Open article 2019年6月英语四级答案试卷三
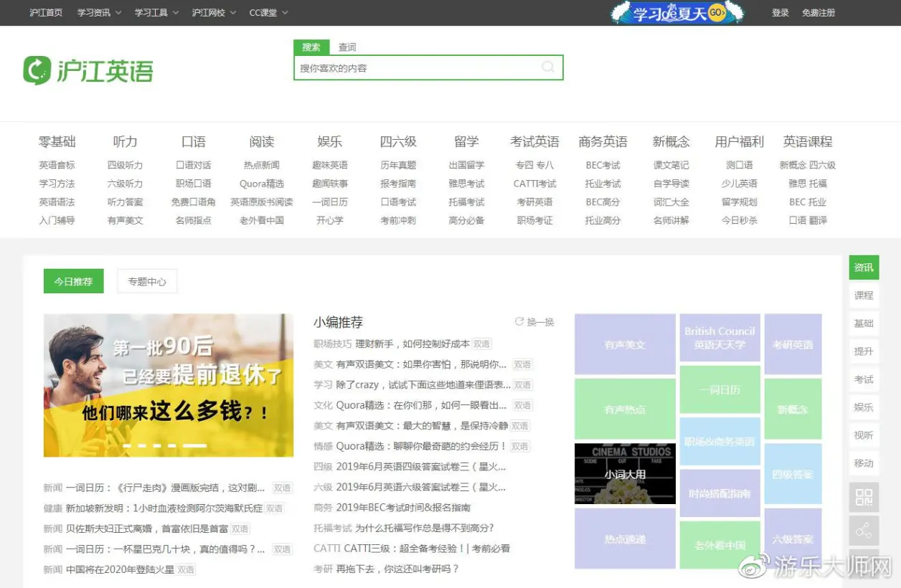Screen dimensions: 901x588 (x=421, y=466)
